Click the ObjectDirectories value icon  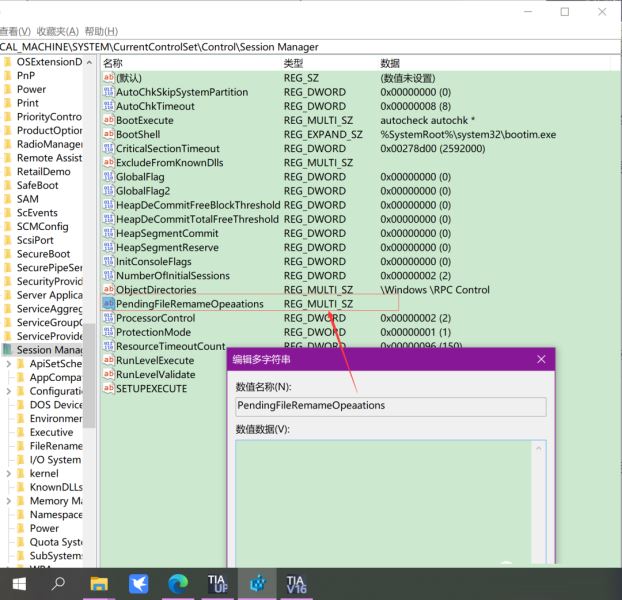108,289
